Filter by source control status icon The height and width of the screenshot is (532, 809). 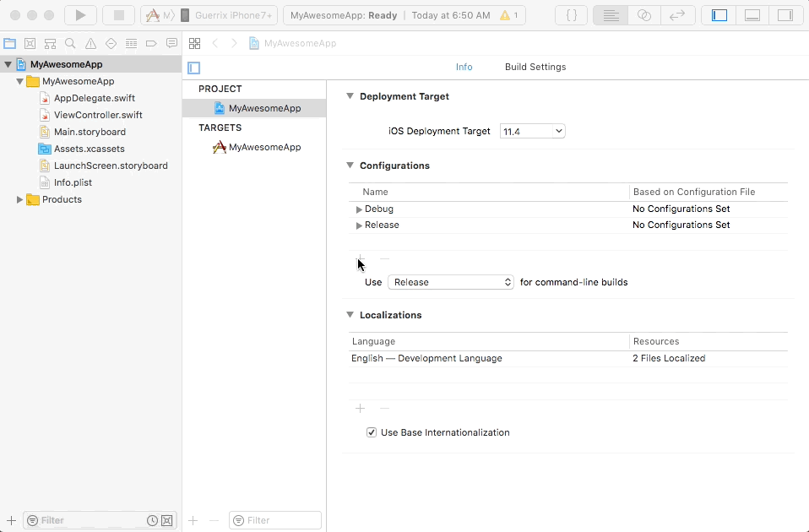coord(167,521)
